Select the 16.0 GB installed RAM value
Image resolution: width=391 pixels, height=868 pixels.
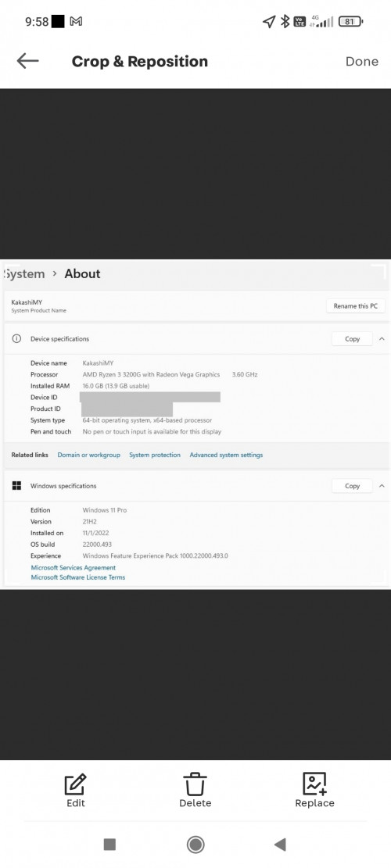[116, 386]
